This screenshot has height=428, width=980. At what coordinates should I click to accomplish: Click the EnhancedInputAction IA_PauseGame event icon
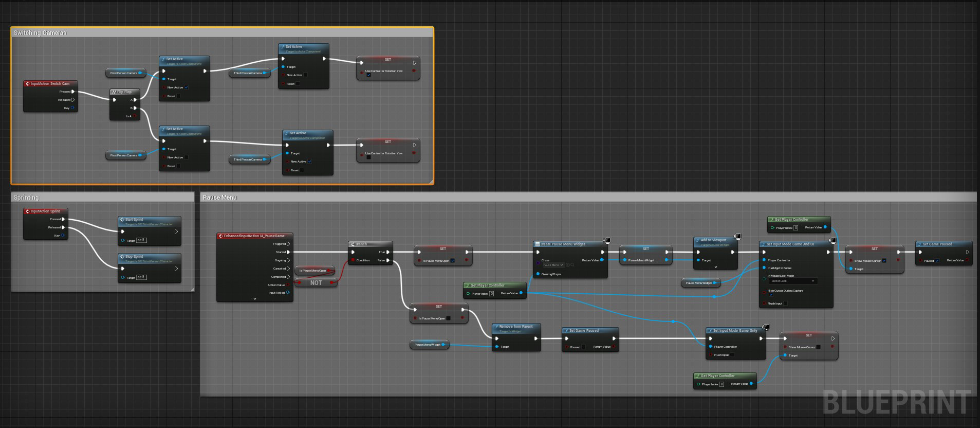tap(220, 236)
